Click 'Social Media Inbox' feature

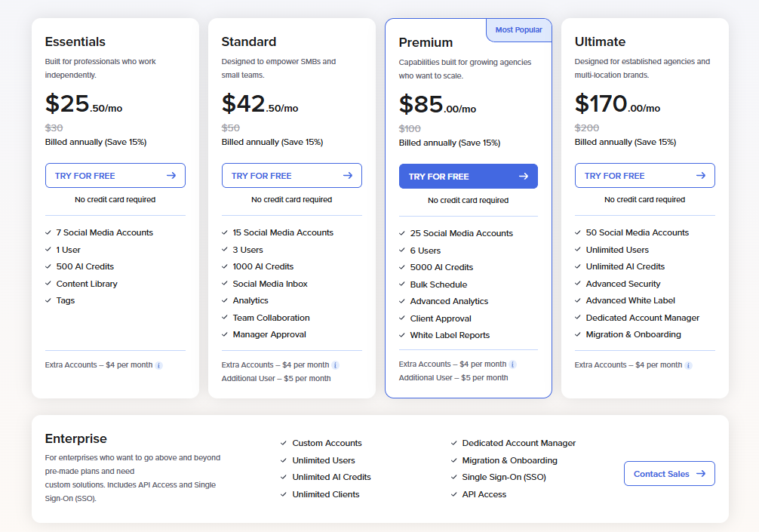270,284
